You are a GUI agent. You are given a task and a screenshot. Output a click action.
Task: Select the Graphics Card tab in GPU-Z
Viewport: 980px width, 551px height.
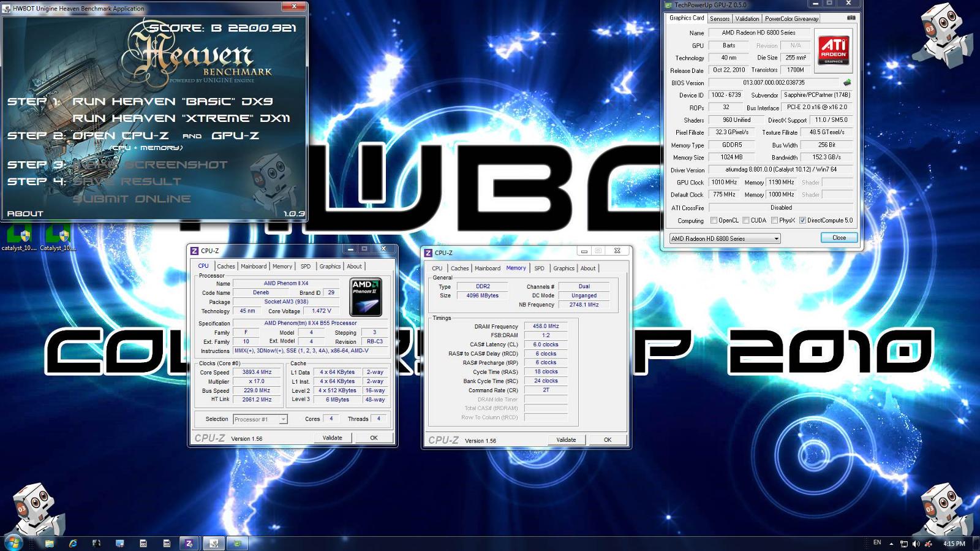coord(687,18)
